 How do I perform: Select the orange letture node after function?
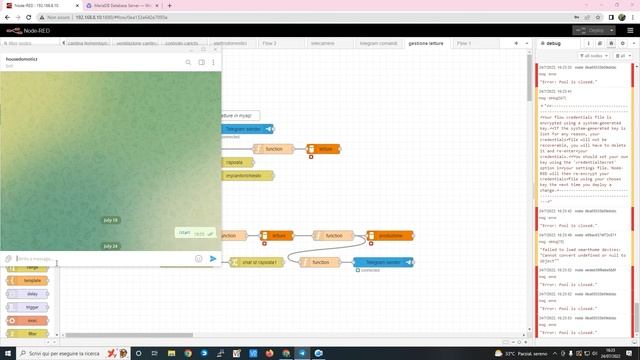[x=323, y=149]
